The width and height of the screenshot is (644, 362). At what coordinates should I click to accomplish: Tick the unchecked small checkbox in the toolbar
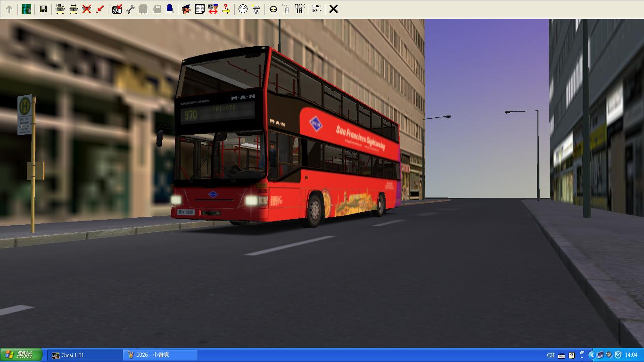(x=314, y=6)
